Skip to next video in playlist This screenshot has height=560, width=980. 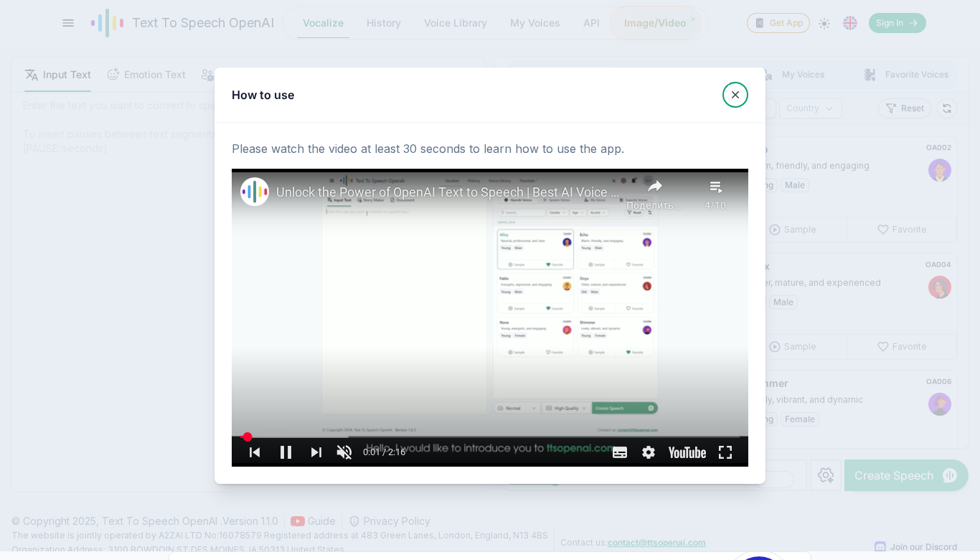316,452
